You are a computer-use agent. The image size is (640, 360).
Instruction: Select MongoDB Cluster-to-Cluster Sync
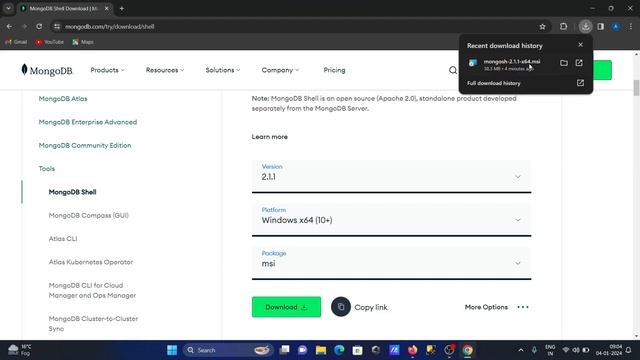(x=93, y=323)
